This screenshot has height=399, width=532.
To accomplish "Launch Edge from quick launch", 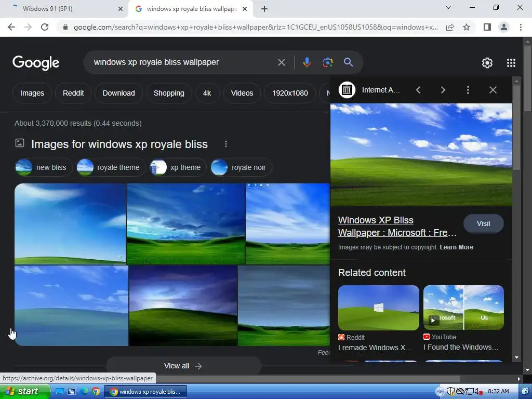I will point(84,392).
